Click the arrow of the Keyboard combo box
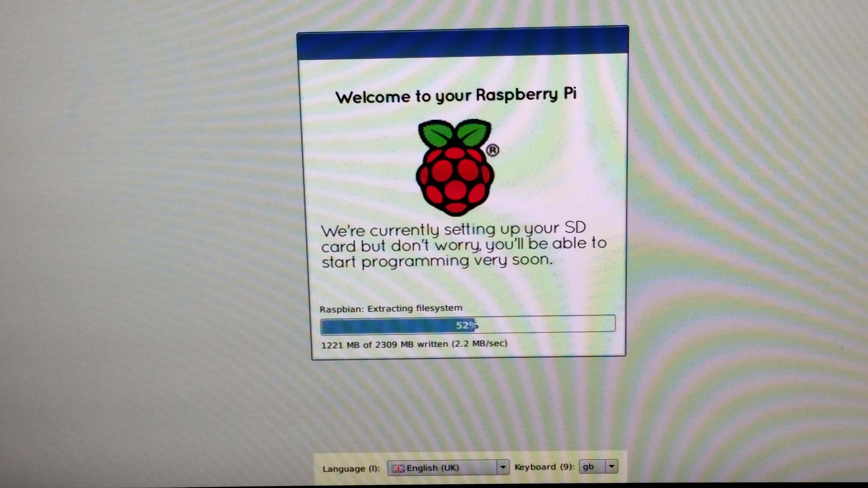The height and width of the screenshot is (488, 868). coord(612,466)
